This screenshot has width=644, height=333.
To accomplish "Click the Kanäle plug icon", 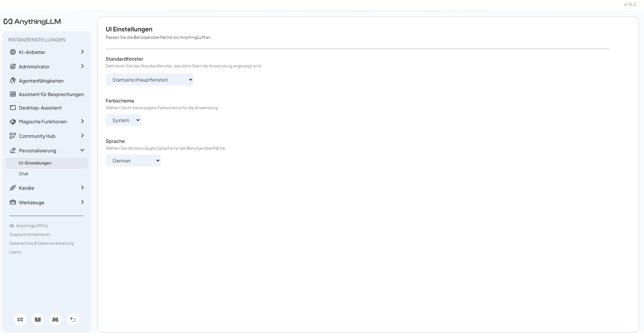I will [x=13, y=188].
